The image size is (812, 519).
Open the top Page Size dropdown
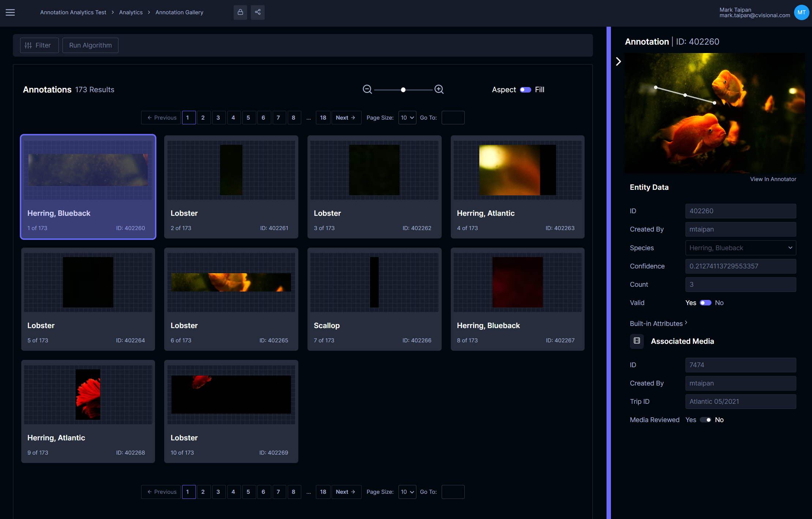click(x=407, y=118)
